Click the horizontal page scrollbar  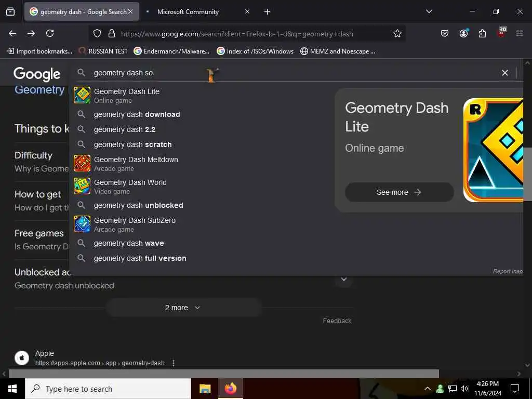click(223, 374)
